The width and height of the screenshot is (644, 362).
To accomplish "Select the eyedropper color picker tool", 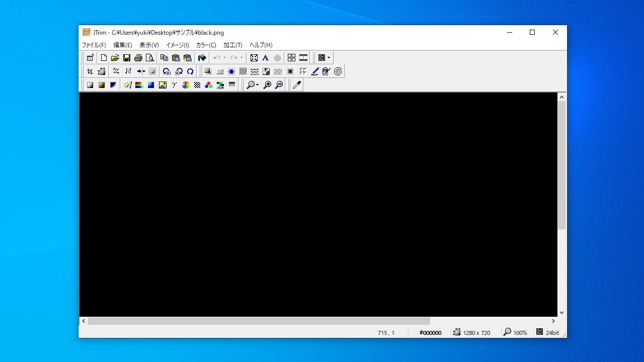I will tap(297, 85).
